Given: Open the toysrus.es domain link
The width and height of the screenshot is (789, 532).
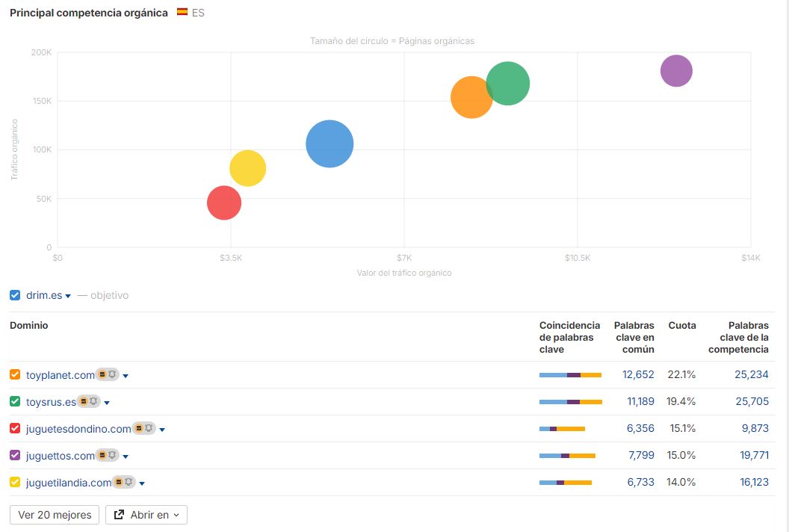Looking at the screenshot, I should click(x=51, y=402).
